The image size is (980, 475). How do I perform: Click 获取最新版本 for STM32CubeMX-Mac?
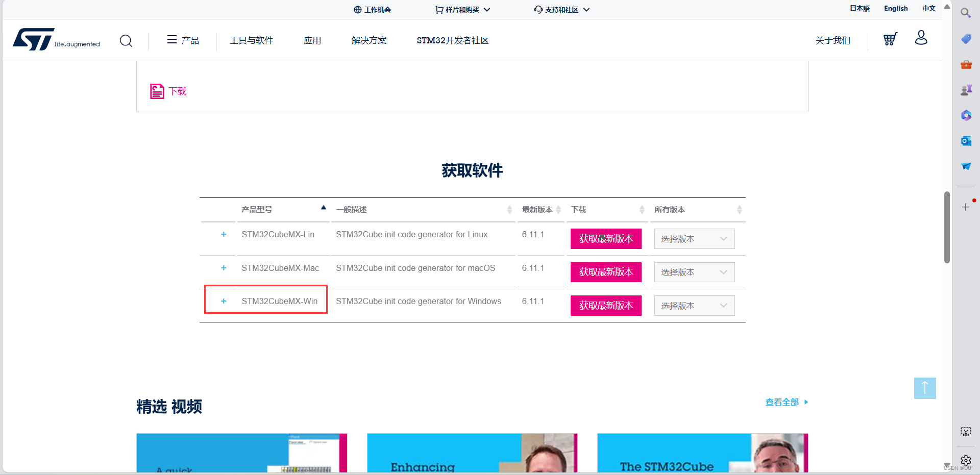tap(606, 272)
